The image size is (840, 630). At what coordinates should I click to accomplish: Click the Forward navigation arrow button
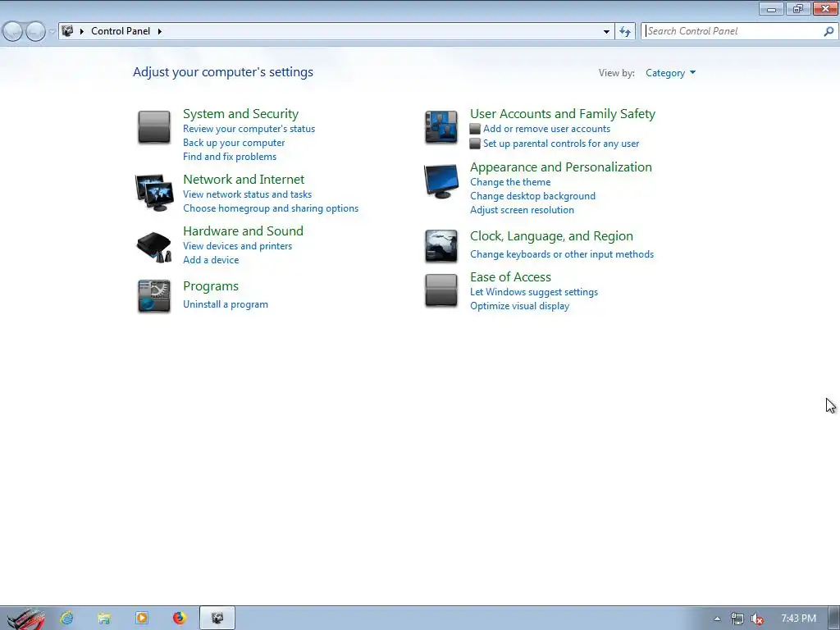35,31
